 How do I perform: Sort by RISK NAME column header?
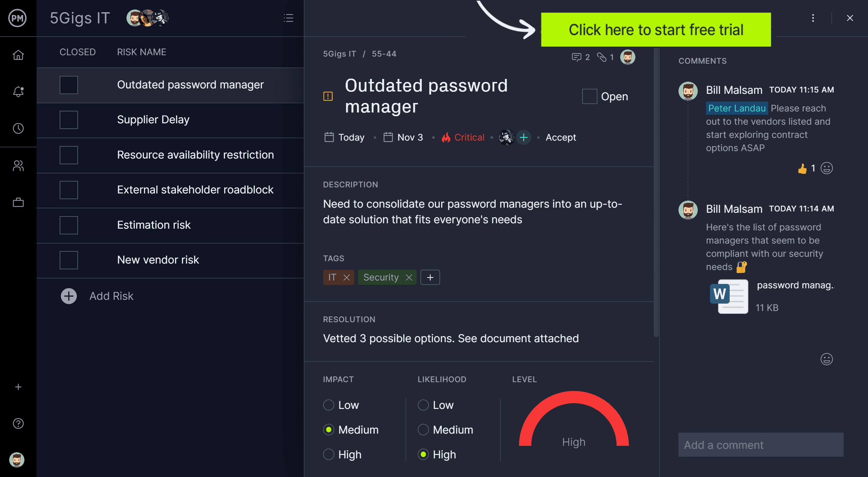pyautogui.click(x=142, y=52)
